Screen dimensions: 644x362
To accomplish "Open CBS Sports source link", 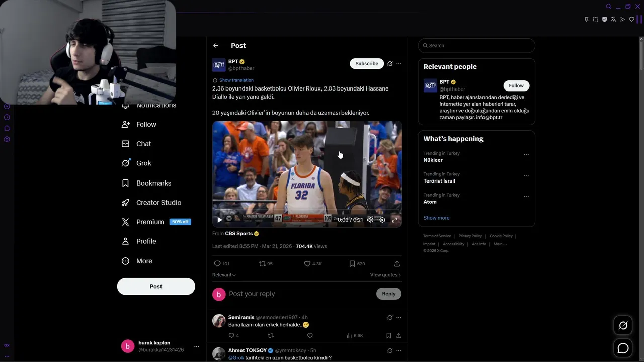I will coord(242,234).
